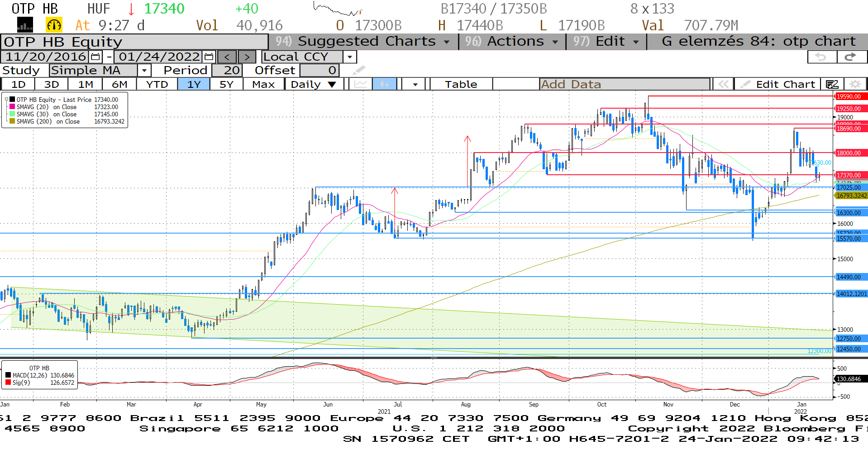Open the chart annotations panel icon
The image size is (868, 464).
[832, 84]
